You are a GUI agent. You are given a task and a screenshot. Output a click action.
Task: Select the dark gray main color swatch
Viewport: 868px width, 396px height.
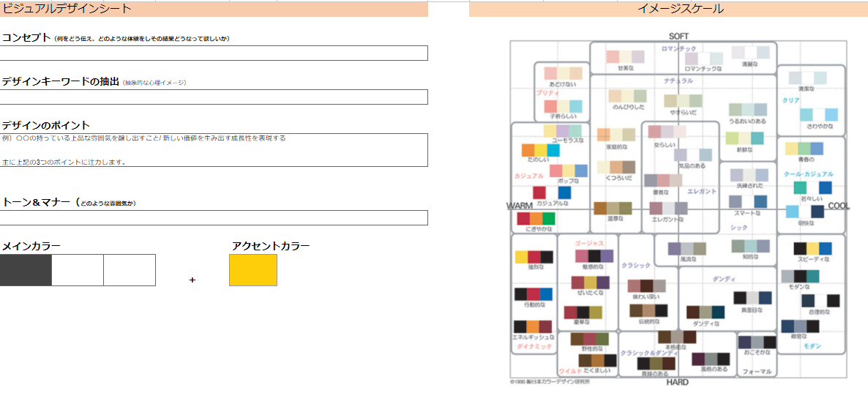26,270
